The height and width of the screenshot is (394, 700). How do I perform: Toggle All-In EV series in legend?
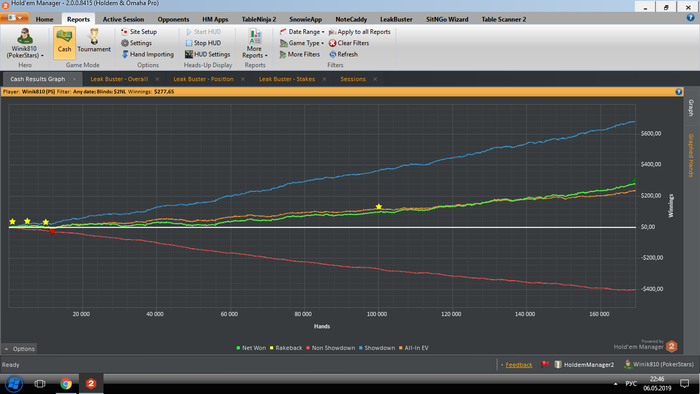coord(413,348)
